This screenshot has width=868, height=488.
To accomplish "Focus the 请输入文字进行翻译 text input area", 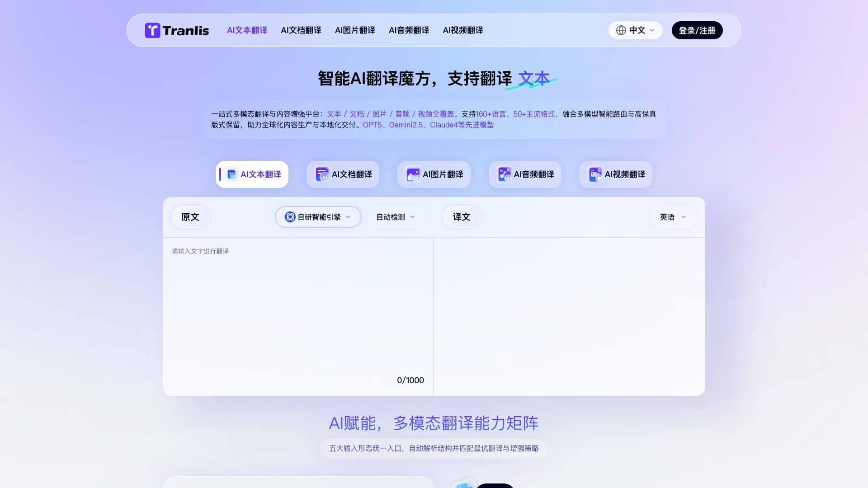I will pyautogui.click(x=297, y=307).
